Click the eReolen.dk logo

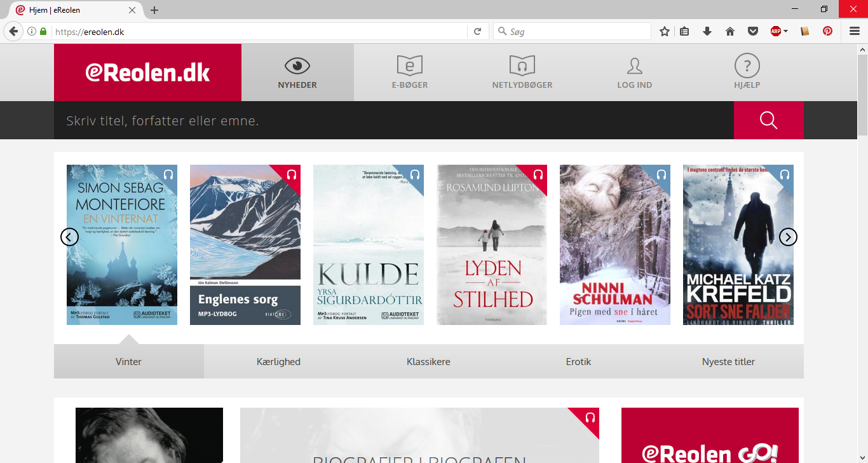(147, 73)
